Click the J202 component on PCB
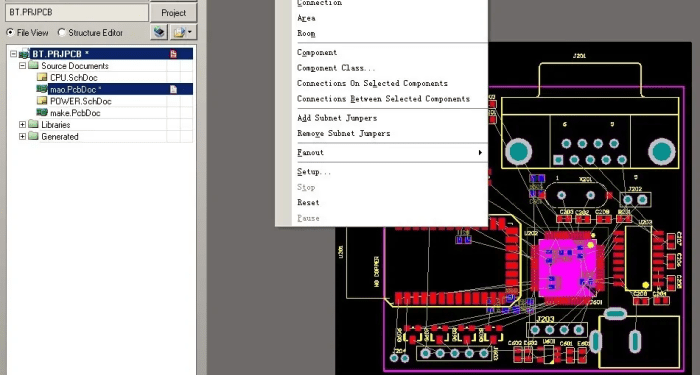 [x=635, y=200]
